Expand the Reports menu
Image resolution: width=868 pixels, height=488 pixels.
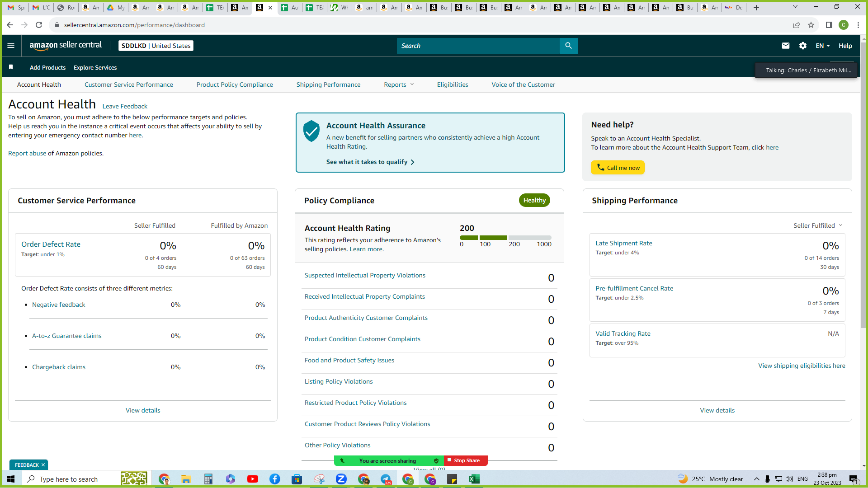click(399, 84)
